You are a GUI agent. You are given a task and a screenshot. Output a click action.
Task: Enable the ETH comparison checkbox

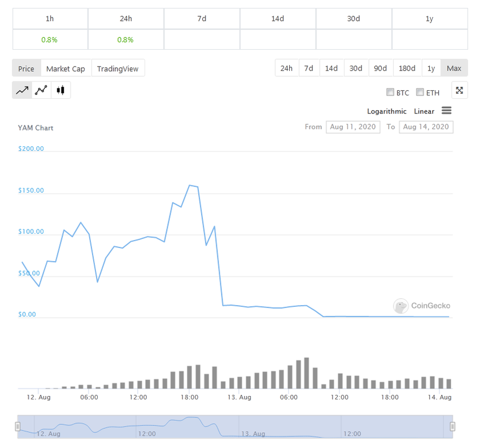[x=420, y=92]
